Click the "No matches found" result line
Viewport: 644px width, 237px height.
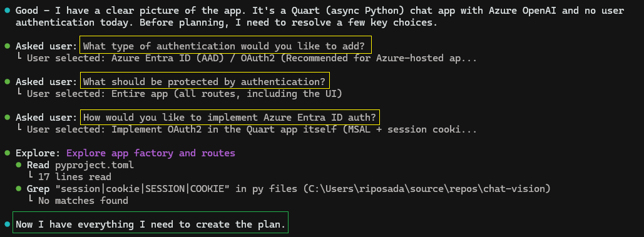(83, 201)
